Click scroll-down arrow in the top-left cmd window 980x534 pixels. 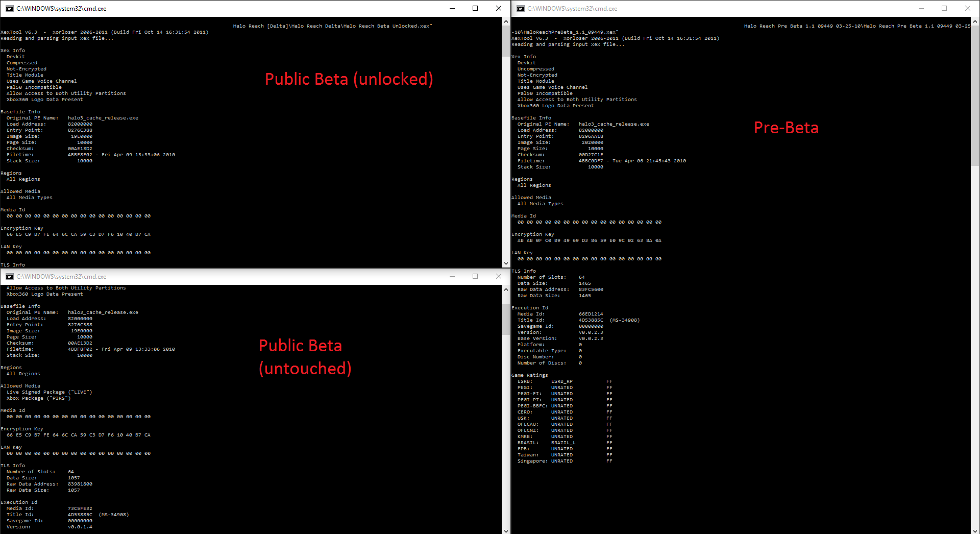pos(506,263)
